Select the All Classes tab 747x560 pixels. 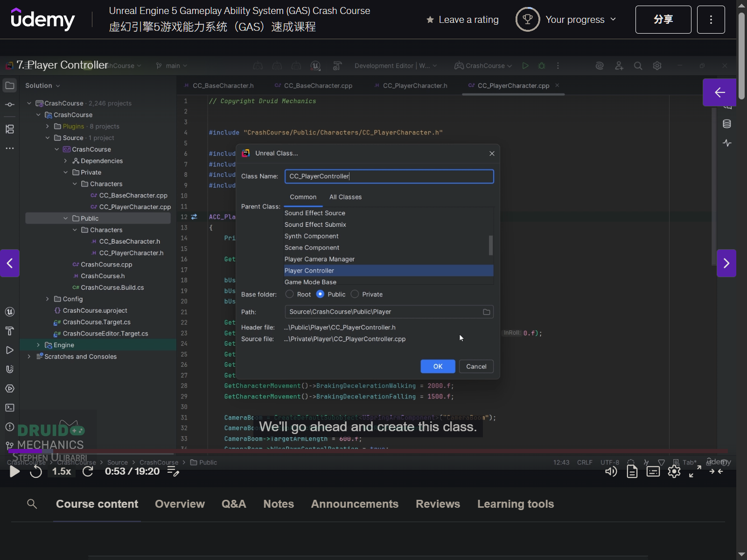coord(346,197)
